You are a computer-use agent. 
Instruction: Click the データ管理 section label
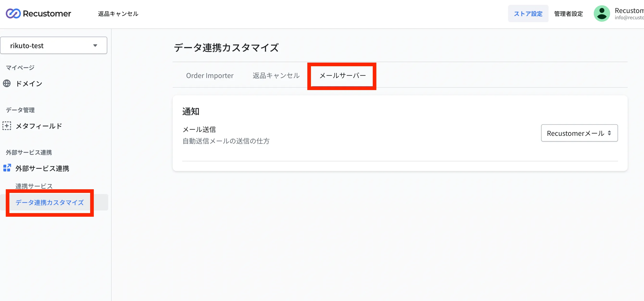(x=20, y=110)
